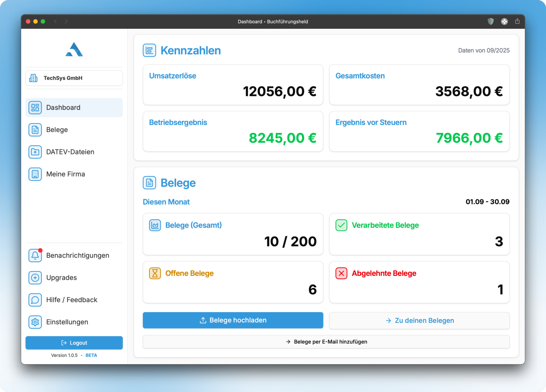The height and width of the screenshot is (392, 546).
Task: Open Benachrichtigungen in the sidebar
Action: [74, 256]
